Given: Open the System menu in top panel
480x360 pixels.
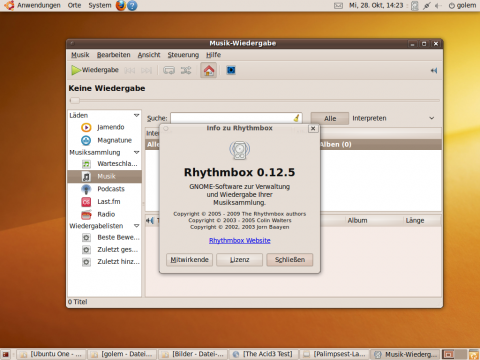Looking at the screenshot, I should (x=100, y=5).
